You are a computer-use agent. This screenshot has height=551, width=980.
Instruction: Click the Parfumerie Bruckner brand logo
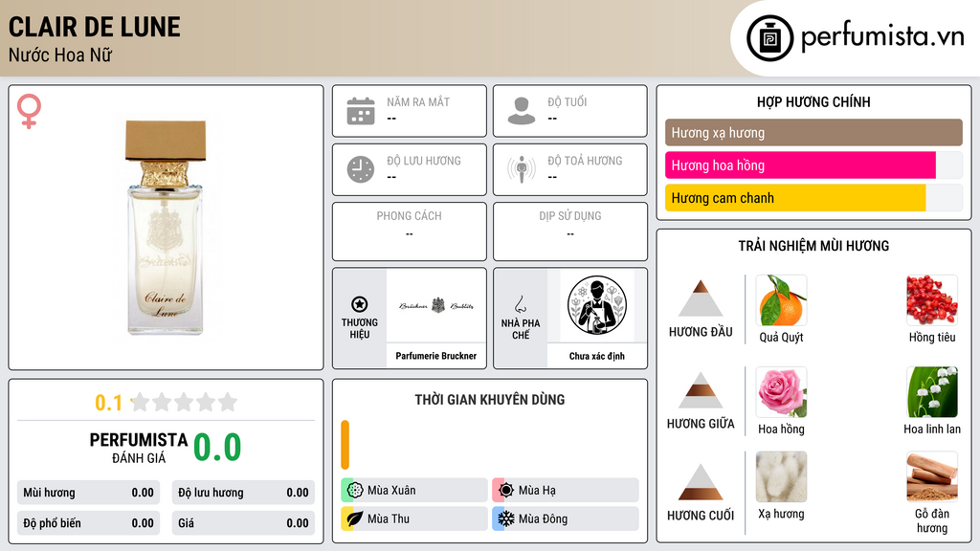436,305
